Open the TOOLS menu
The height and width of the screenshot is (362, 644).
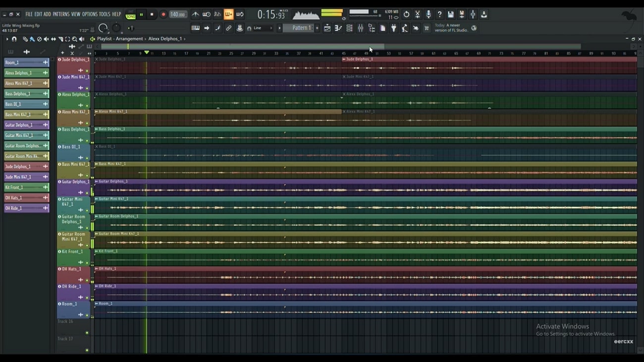coord(105,14)
